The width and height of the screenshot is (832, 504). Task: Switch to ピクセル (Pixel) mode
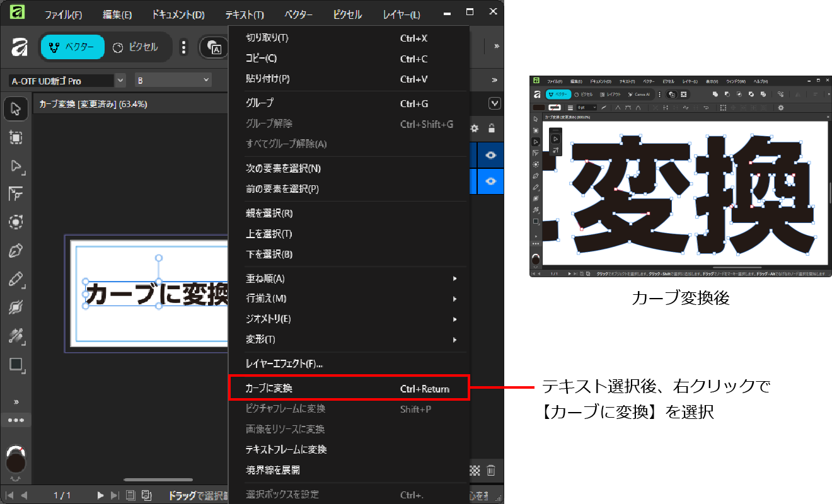[136, 47]
